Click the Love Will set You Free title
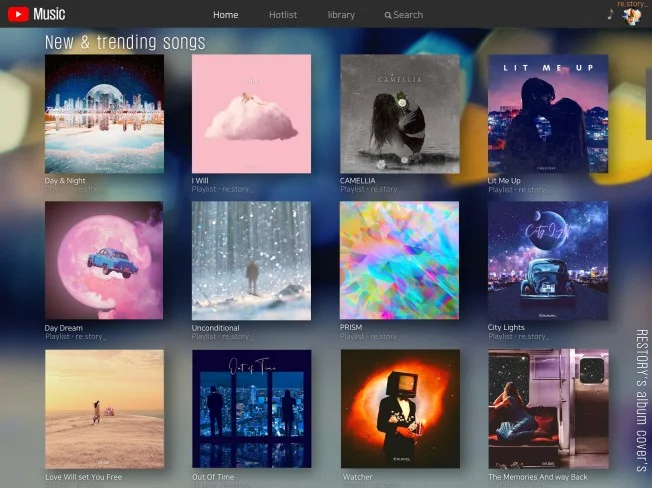The height and width of the screenshot is (488, 652). tap(83, 477)
